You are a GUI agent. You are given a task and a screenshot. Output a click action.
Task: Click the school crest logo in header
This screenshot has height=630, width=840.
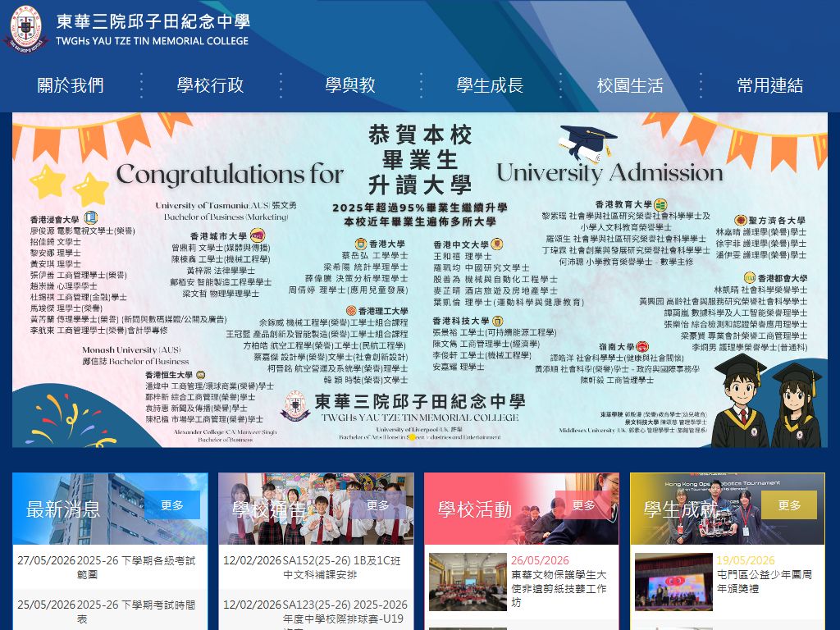coord(25,28)
